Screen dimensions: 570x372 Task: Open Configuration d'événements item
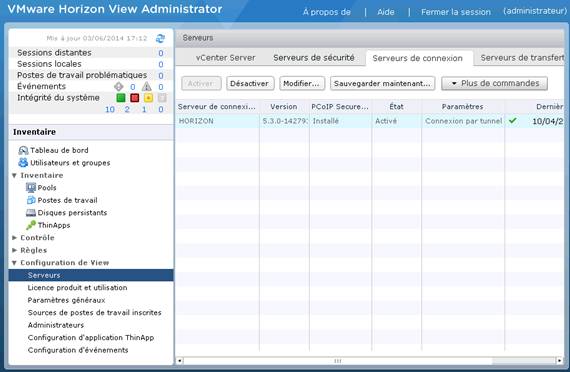78,350
